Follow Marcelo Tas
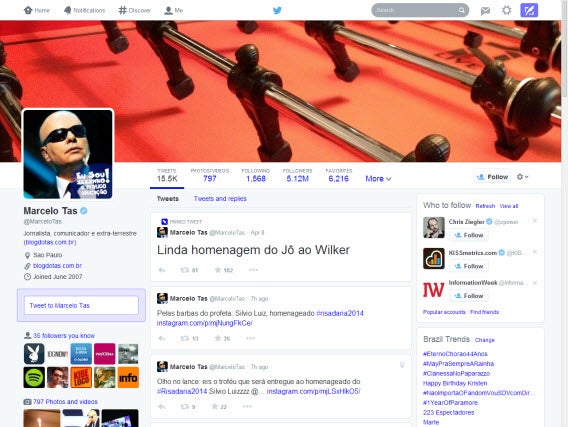Screen dimensions: 568x427 (492, 177)
